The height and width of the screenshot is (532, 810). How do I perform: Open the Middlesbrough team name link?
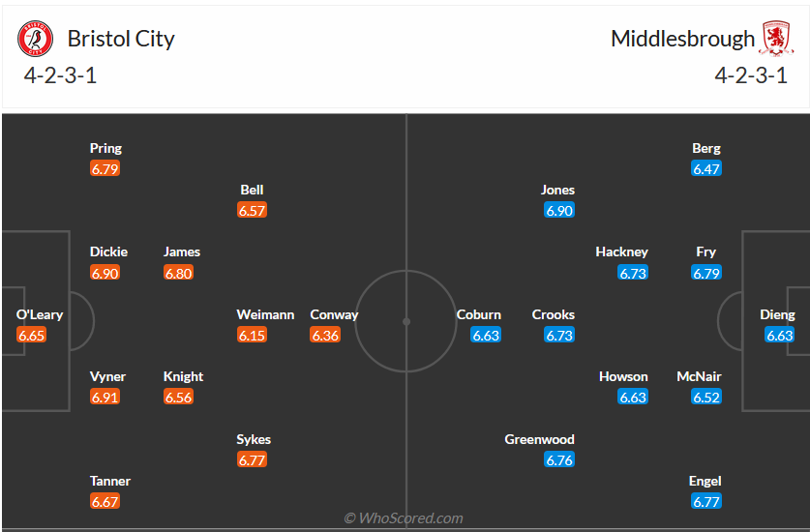(682, 39)
